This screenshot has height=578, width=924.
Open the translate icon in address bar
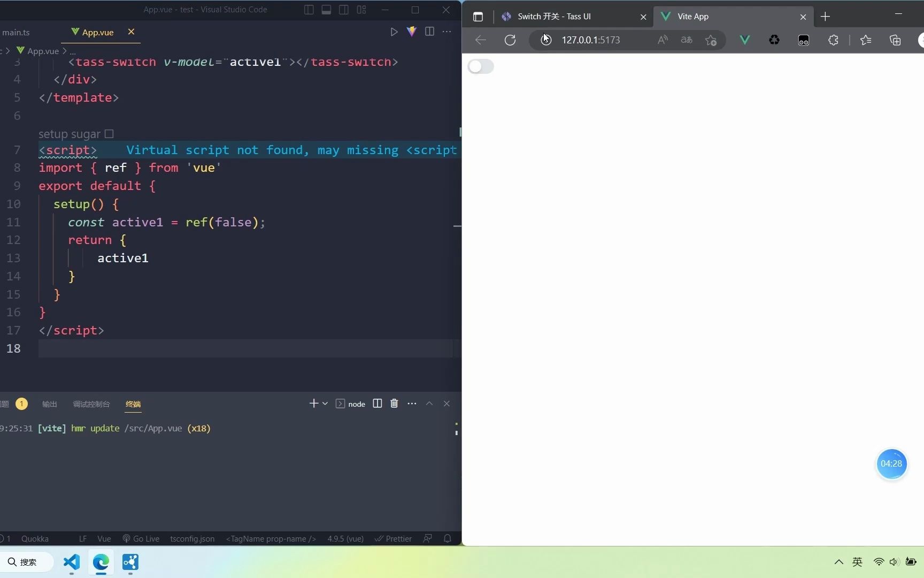[687, 40]
